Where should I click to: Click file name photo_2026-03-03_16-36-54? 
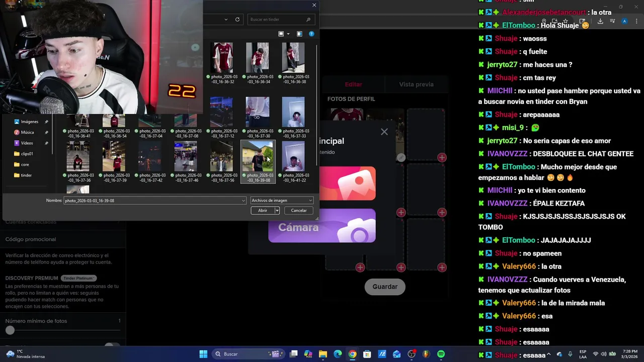point(116,133)
